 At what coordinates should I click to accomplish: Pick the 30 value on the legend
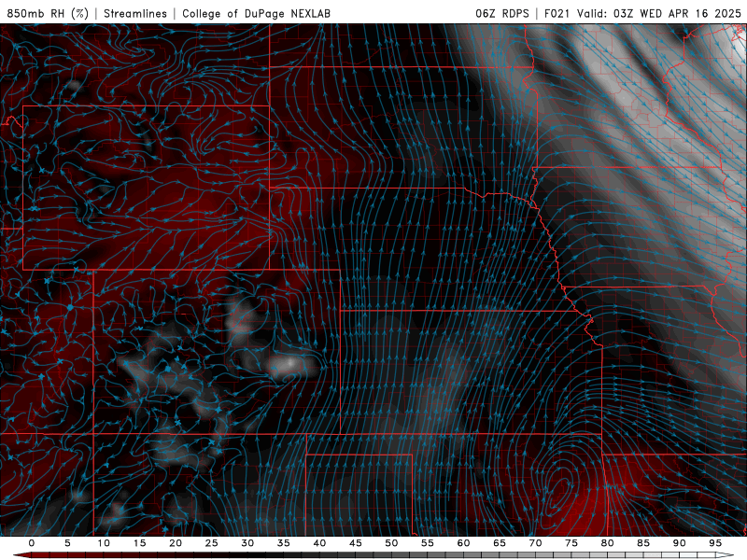(247, 543)
